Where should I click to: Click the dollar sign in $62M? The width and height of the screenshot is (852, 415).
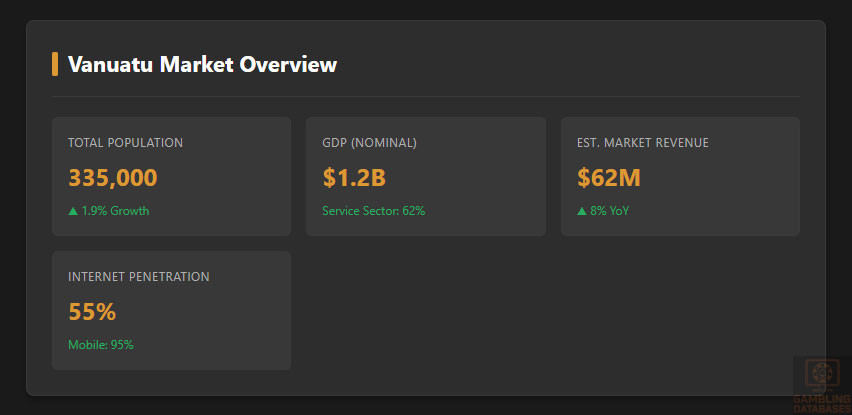click(584, 178)
